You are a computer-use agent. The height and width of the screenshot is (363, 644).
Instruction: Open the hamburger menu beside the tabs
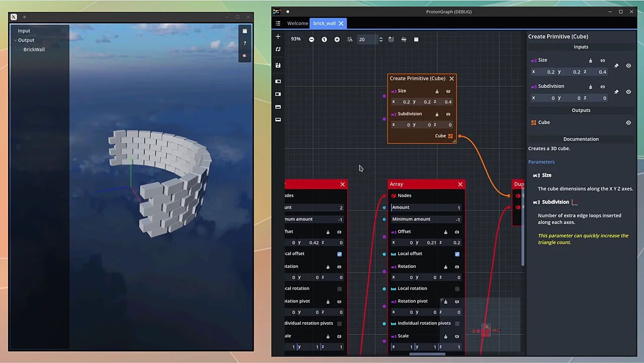(278, 23)
